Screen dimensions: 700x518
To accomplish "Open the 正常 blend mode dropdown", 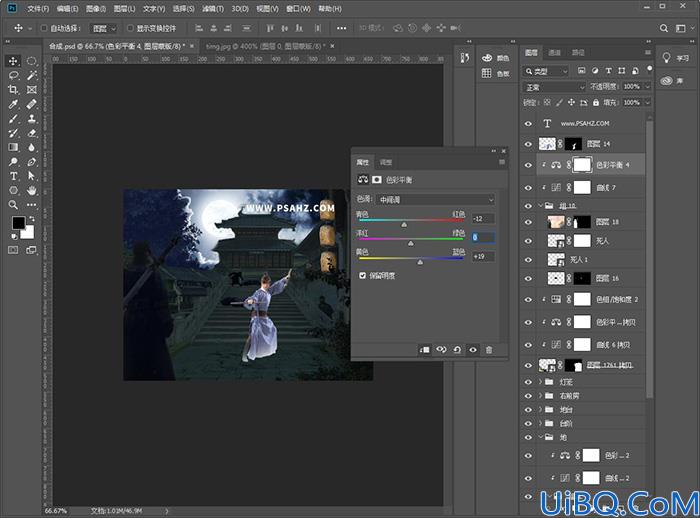I will [554, 87].
